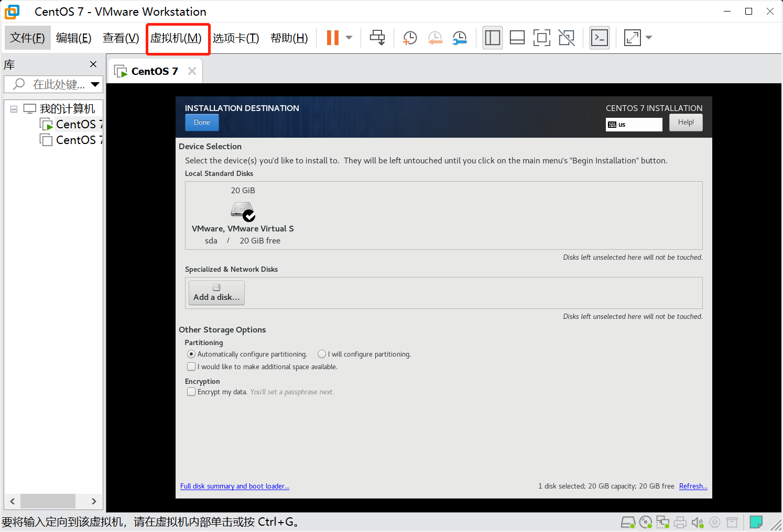Image resolution: width=783 pixels, height=532 pixels.
Task: Click the library horizontal scrollbar thumb
Action: (48, 501)
